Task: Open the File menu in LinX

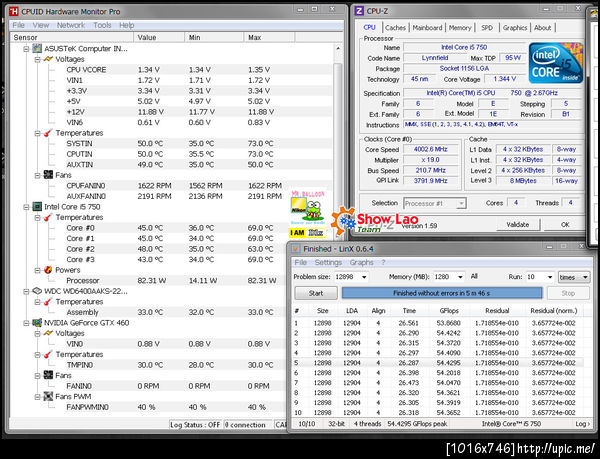Action: pos(300,262)
